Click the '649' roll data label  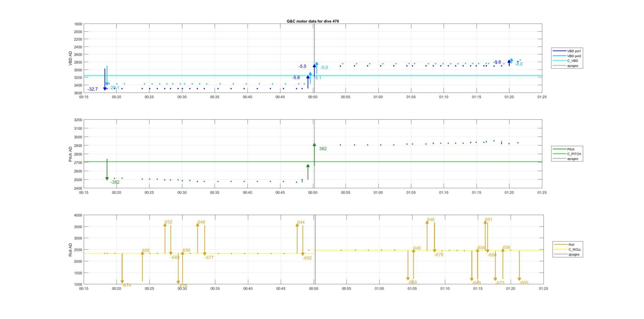(417, 248)
